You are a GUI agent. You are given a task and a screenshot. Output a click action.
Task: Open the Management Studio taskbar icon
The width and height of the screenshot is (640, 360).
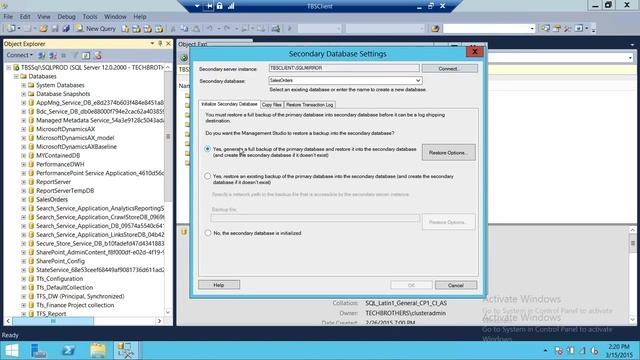(125, 350)
